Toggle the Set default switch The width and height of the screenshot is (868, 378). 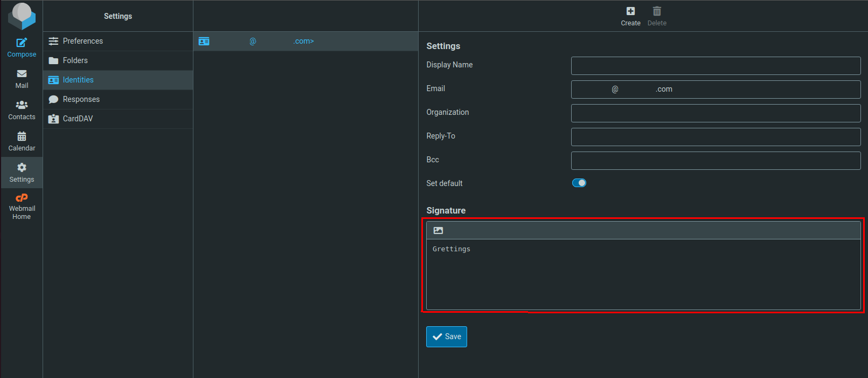pos(579,183)
